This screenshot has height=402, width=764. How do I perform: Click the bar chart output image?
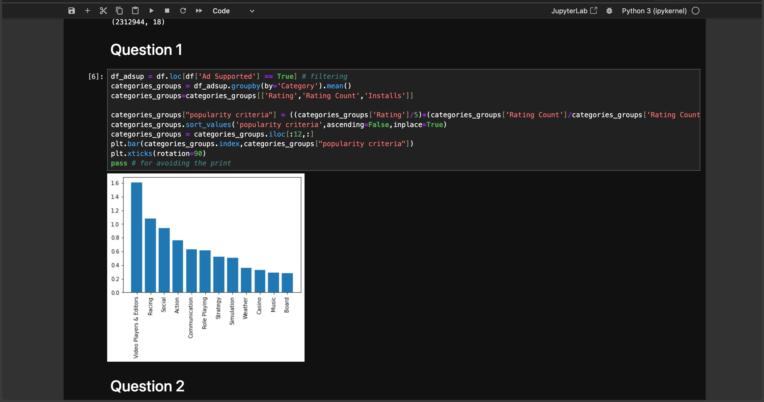[x=205, y=268]
